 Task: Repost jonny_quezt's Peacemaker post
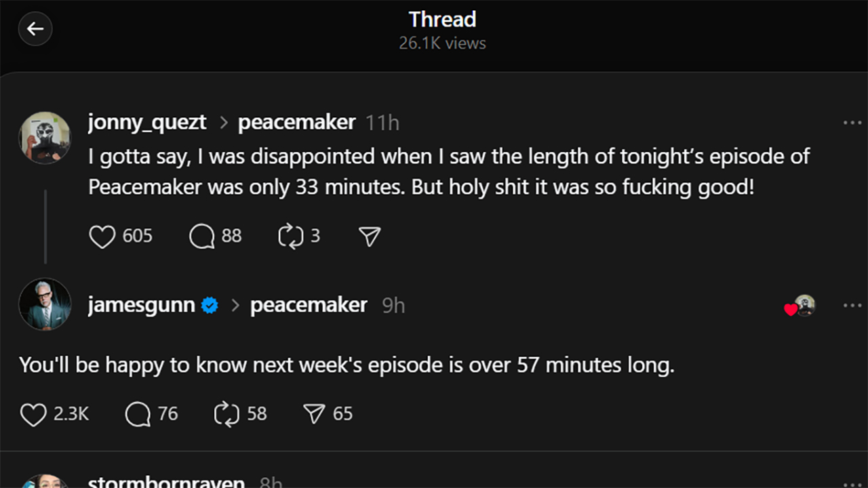click(290, 237)
